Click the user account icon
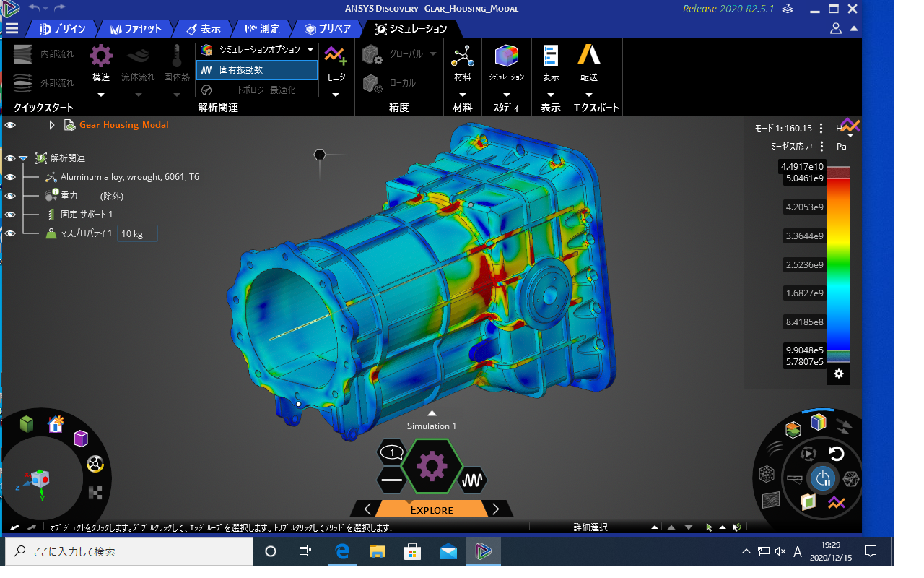This screenshot has height=578, width=924. [x=836, y=29]
